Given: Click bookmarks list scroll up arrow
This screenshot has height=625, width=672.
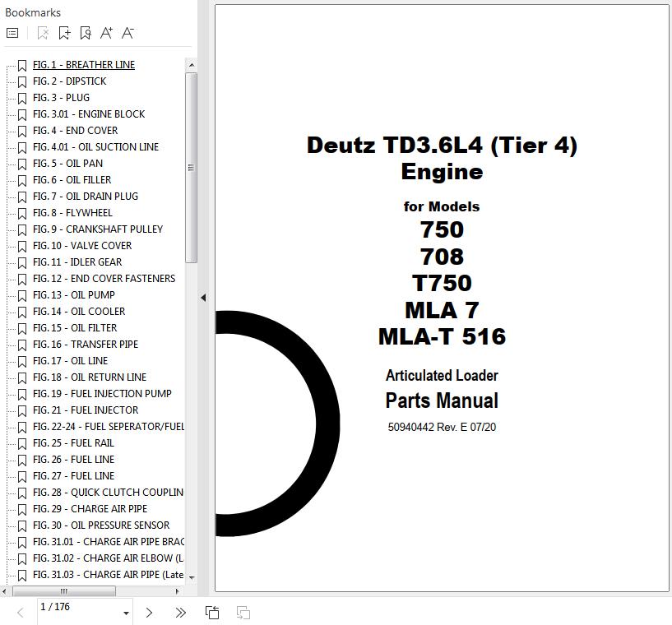Looking at the screenshot, I should pyautogui.click(x=192, y=65).
